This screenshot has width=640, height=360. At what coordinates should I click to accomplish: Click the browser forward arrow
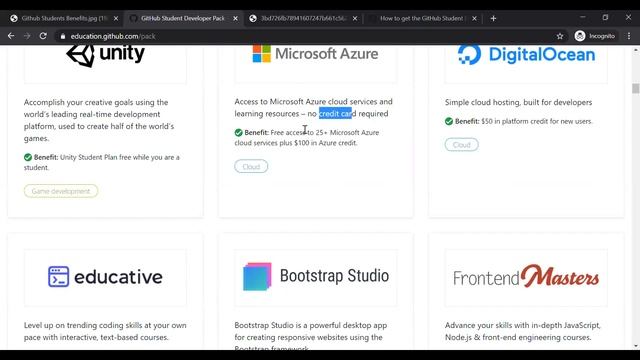[27, 36]
